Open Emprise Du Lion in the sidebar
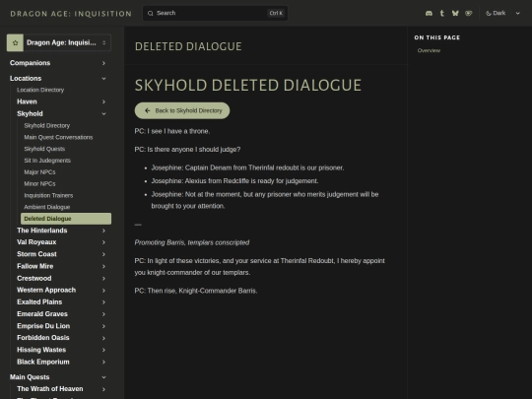532x399 pixels. (x=43, y=326)
